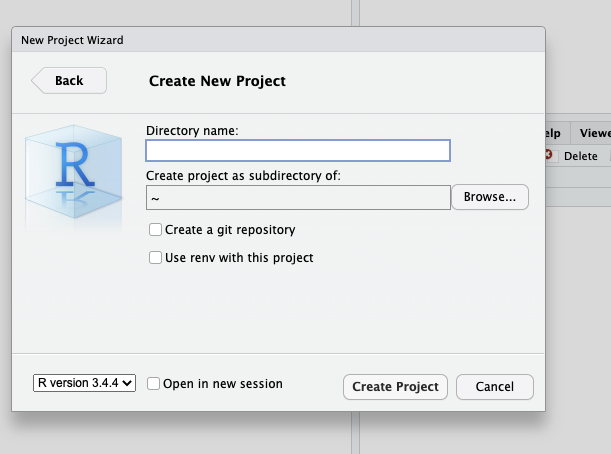Click the red delete icon in background pane
Viewport: 611px width, 454px height.
click(549, 155)
